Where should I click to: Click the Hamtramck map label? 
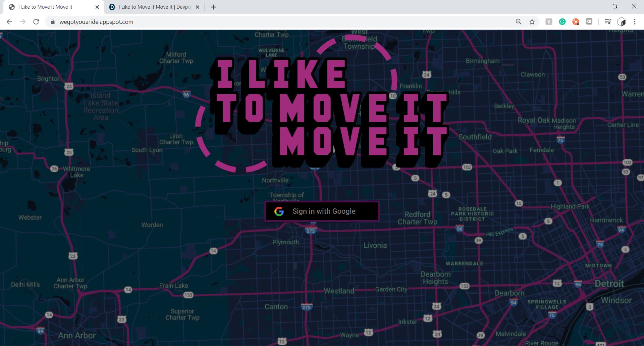click(x=606, y=220)
